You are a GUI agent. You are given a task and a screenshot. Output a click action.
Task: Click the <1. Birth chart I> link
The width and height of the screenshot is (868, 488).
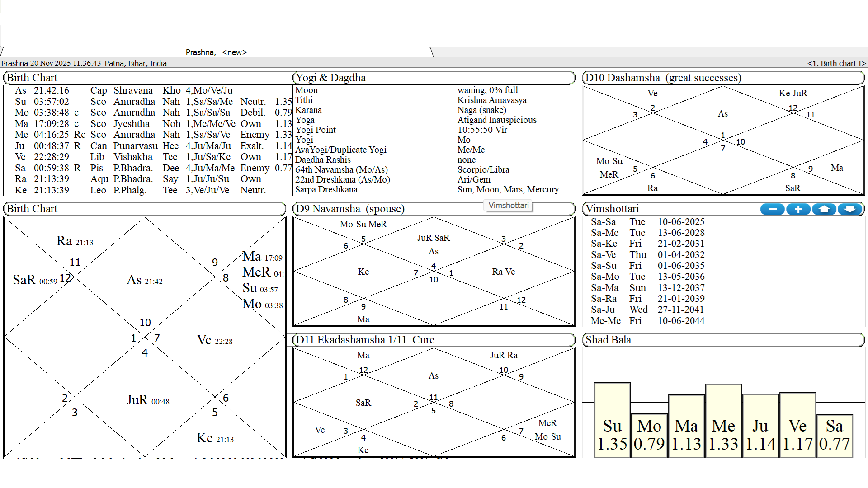836,63
